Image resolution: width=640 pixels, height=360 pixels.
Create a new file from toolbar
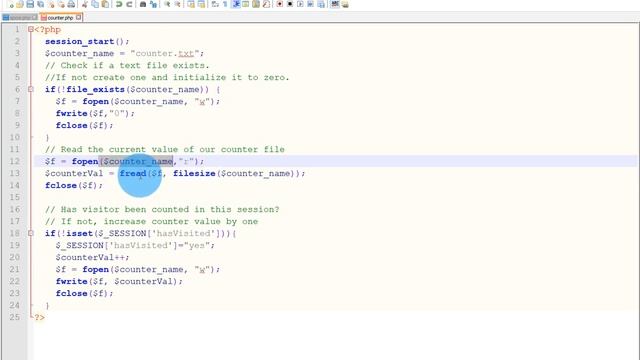coord(10,4)
